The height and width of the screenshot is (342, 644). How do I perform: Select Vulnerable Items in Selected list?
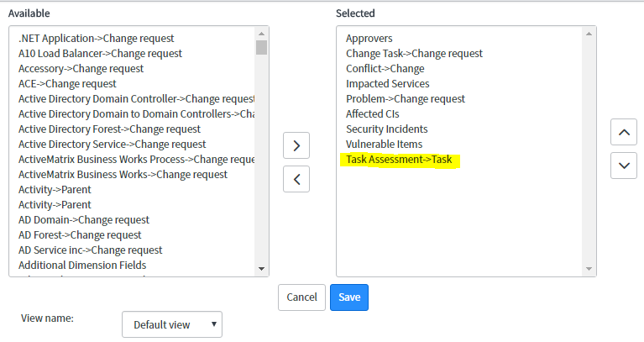(384, 145)
